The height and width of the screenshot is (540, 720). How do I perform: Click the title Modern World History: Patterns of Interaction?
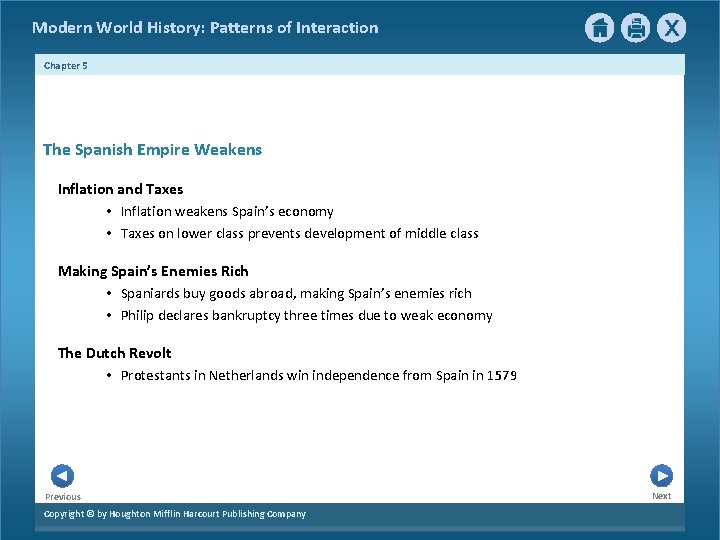click(205, 28)
